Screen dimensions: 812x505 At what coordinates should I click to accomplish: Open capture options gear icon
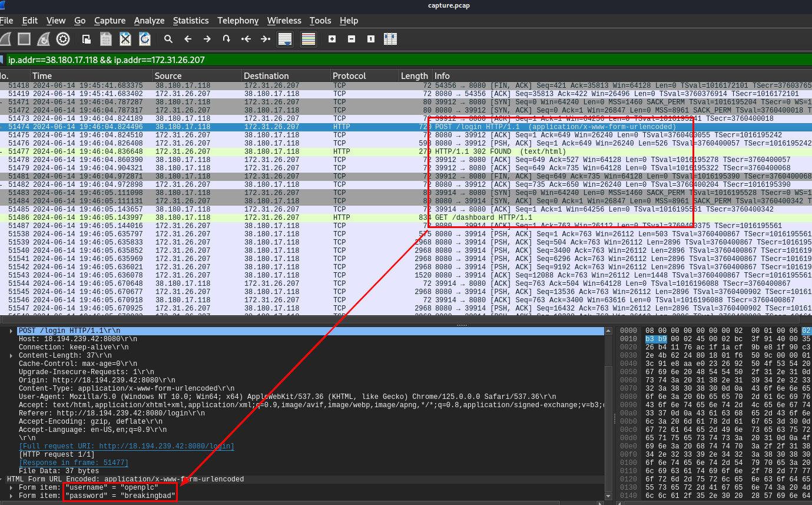click(63, 39)
